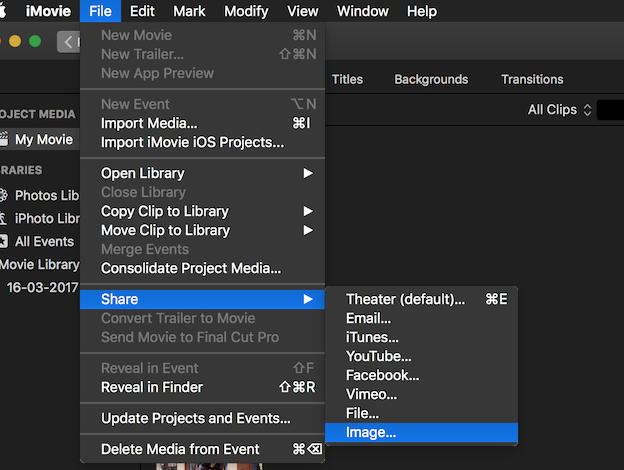The height and width of the screenshot is (470, 624).
Task: Click the iPhoto Library icon
Action: click(3, 218)
